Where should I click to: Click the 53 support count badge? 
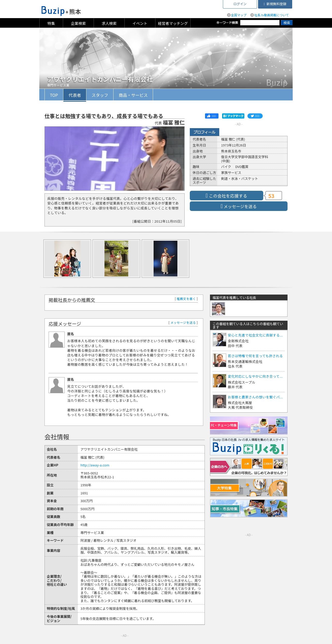(273, 196)
